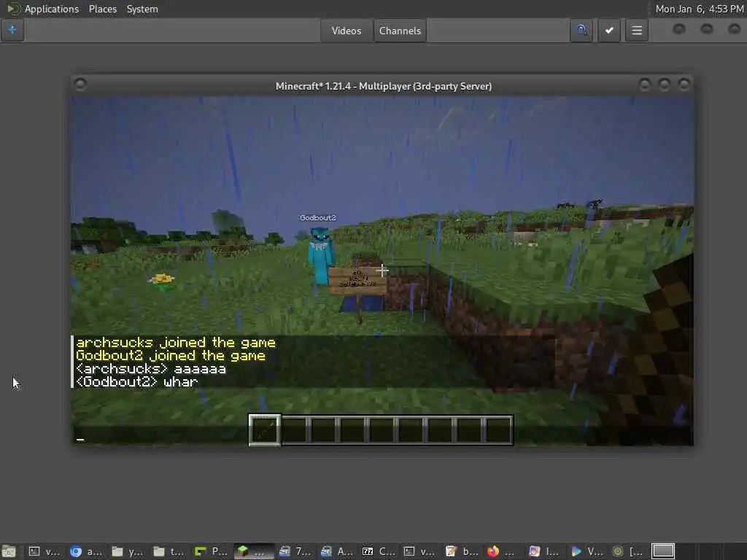Open the blue play 'V...' taskbar item

pyautogui.click(x=587, y=551)
